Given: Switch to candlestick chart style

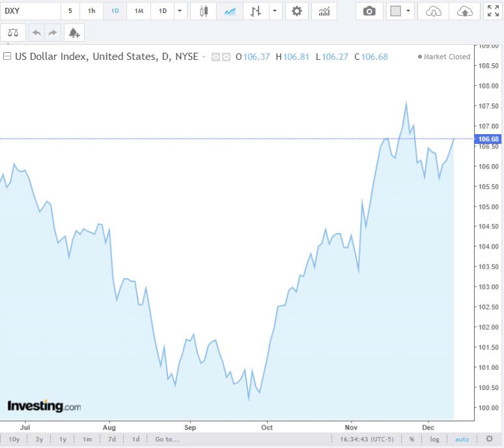Looking at the screenshot, I should [x=204, y=11].
